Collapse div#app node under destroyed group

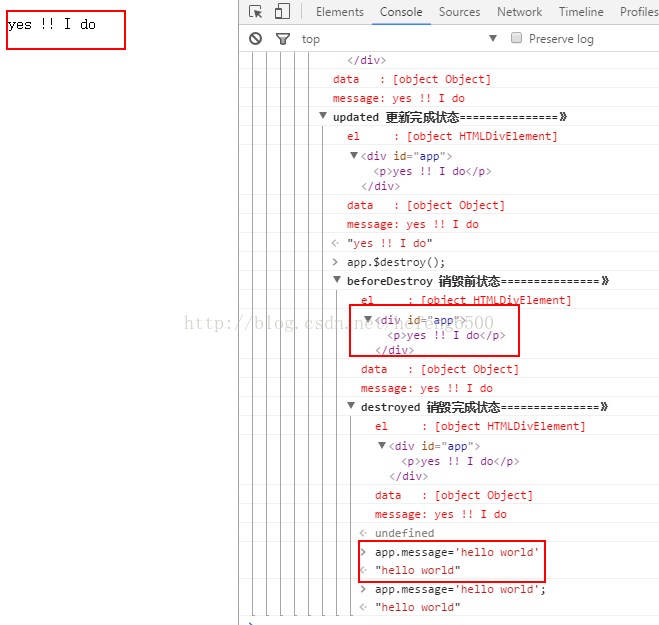click(382, 445)
